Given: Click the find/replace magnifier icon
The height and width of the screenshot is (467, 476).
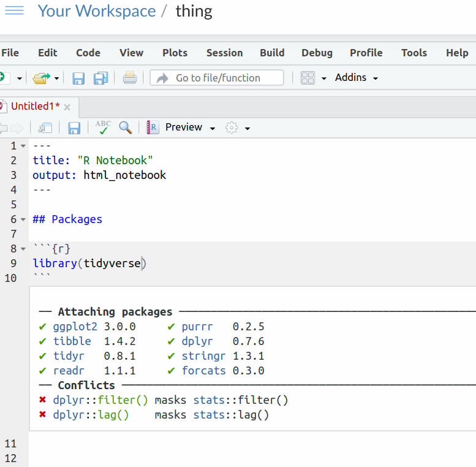Looking at the screenshot, I should [x=126, y=127].
